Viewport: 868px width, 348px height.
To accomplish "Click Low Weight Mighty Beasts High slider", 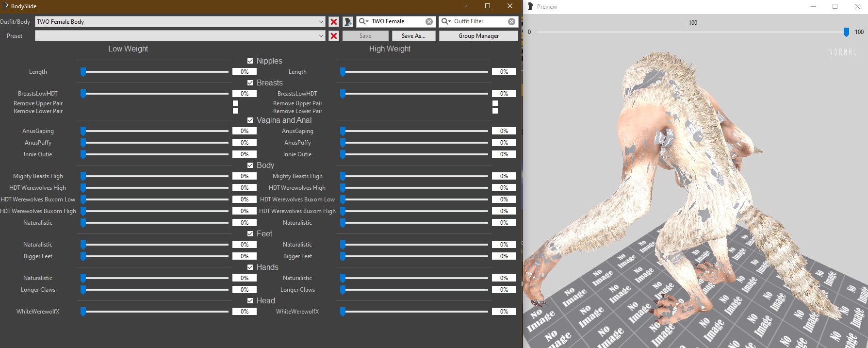I will 154,176.
